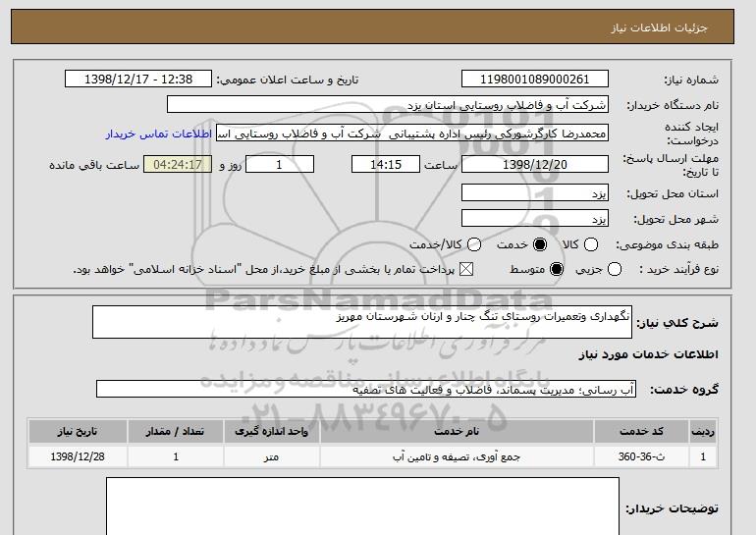
Task: Click the buyer organization name field
Action: 388,105
